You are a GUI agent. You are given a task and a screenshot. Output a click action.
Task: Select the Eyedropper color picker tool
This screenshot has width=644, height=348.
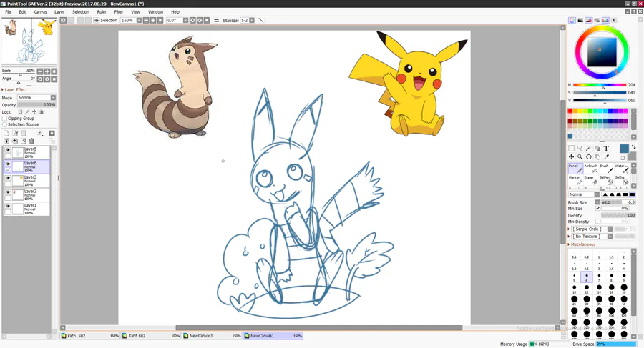click(x=606, y=156)
